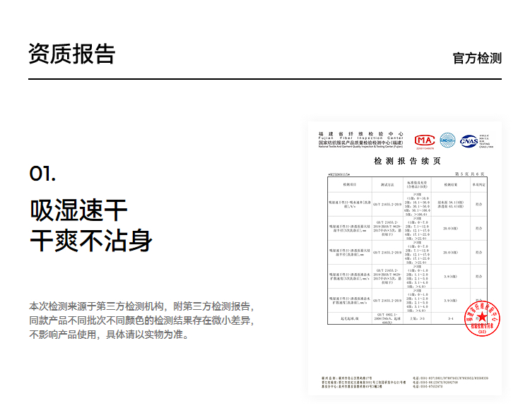Click the 官方检测 label at top right

(x=477, y=58)
